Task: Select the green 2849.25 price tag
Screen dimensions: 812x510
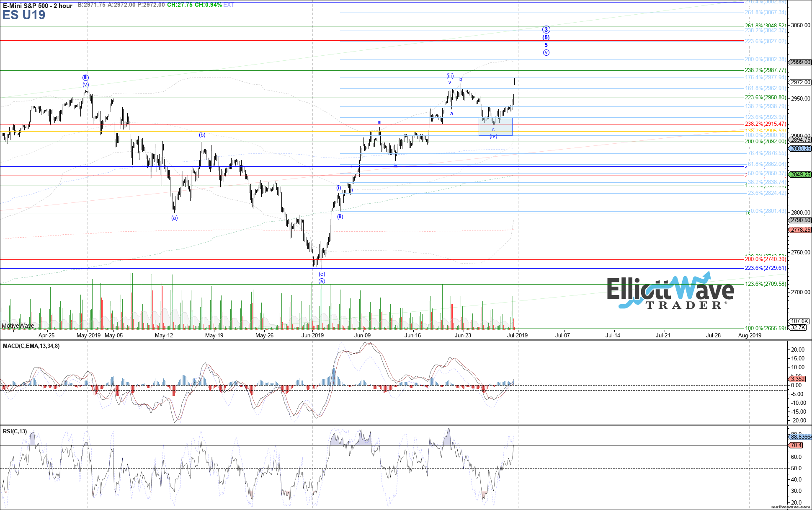Action: click(800, 174)
